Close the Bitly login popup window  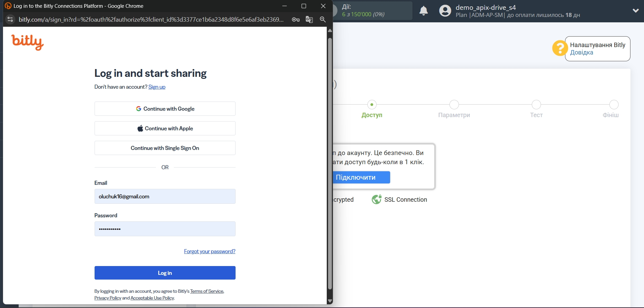point(323,6)
